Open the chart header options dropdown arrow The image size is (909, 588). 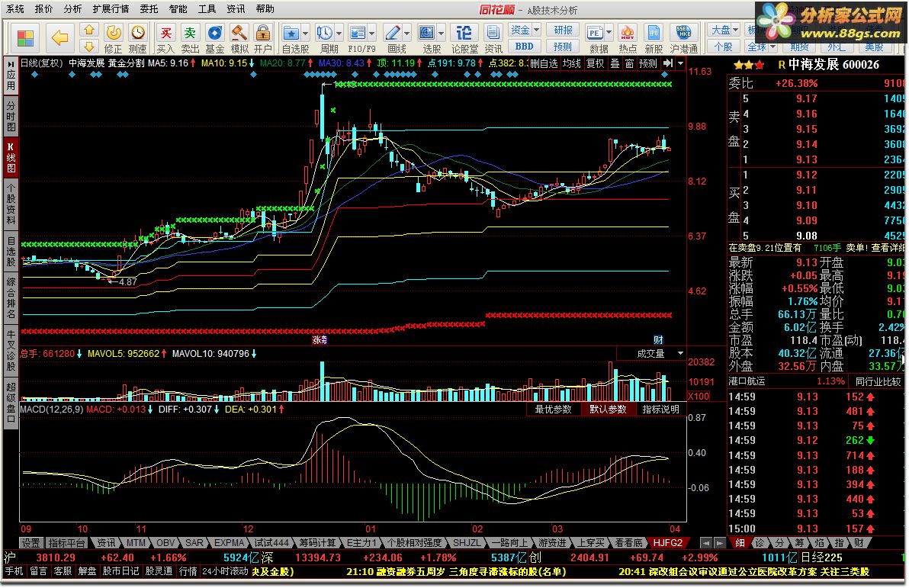pos(680,63)
